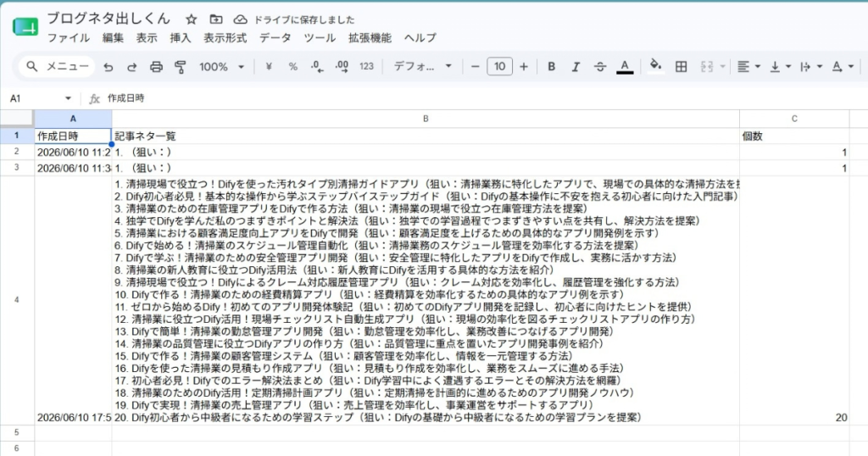This screenshot has height=456, width=868.
Task: Open the 編集 menu
Action: [113, 37]
